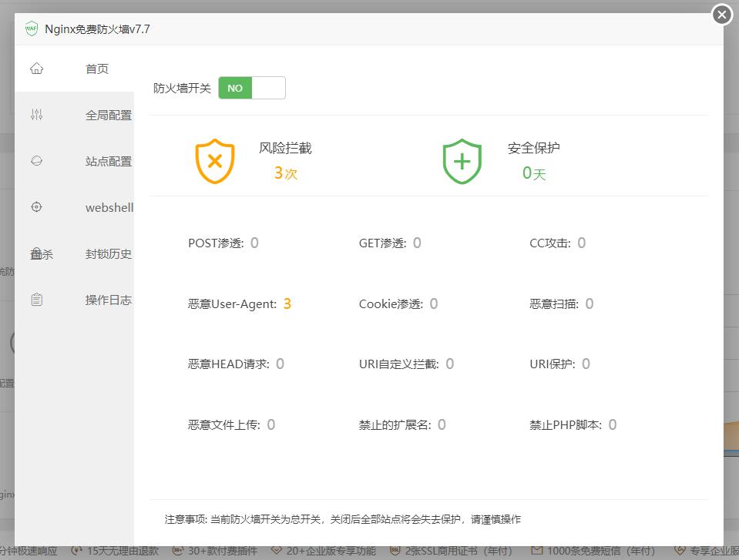Click the 风险拦截 3次 total
Image resolution: width=739 pixels, height=560 pixels.
286,173
